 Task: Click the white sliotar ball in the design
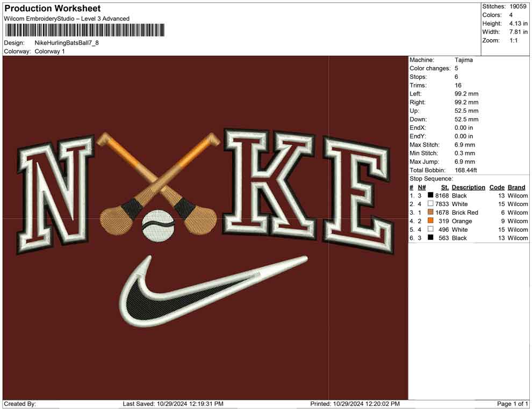pyautogui.click(x=158, y=225)
